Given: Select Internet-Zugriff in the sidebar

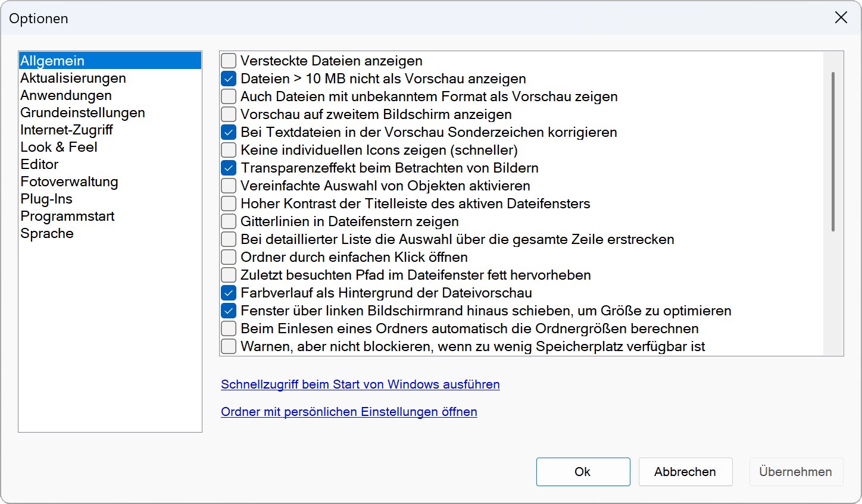Looking at the screenshot, I should tap(66, 130).
